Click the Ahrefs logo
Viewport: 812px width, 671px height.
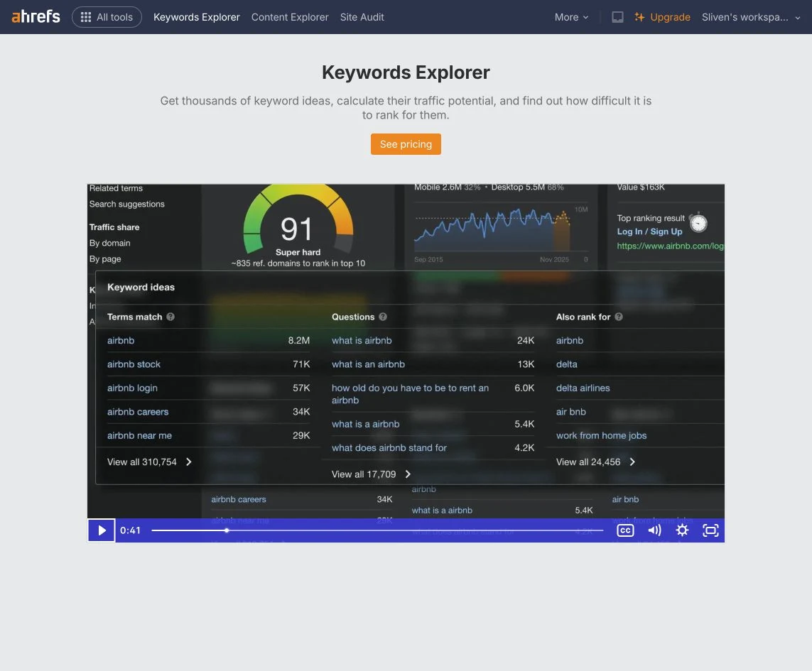(x=36, y=16)
